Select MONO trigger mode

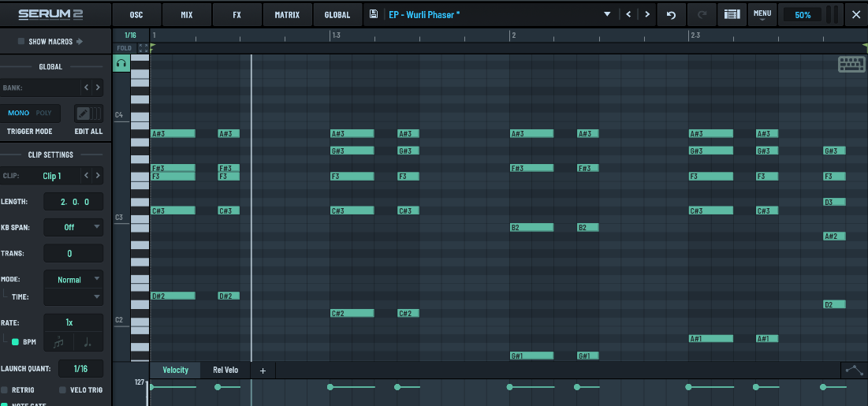tap(18, 113)
